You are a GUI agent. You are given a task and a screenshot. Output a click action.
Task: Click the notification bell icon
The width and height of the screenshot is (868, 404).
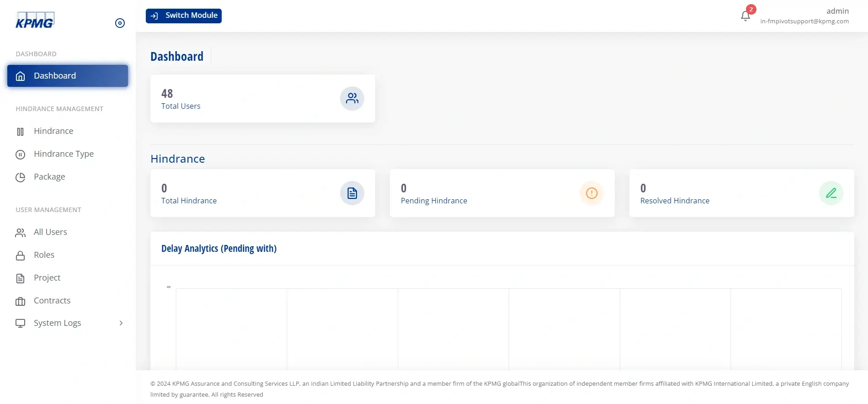[x=745, y=16]
